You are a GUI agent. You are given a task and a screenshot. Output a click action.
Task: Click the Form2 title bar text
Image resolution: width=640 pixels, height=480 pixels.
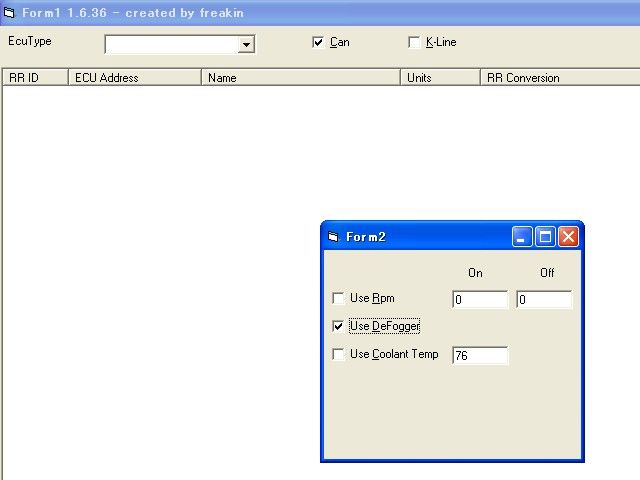(x=366, y=237)
